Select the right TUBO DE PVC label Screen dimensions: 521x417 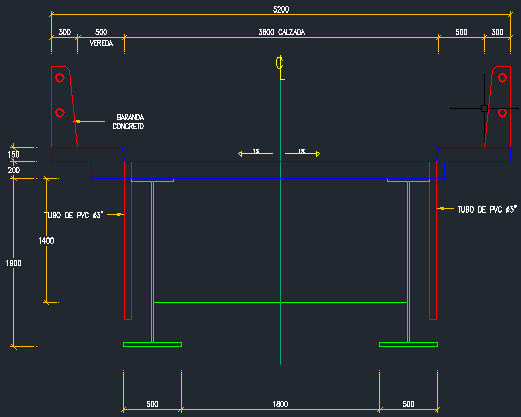coord(487,209)
